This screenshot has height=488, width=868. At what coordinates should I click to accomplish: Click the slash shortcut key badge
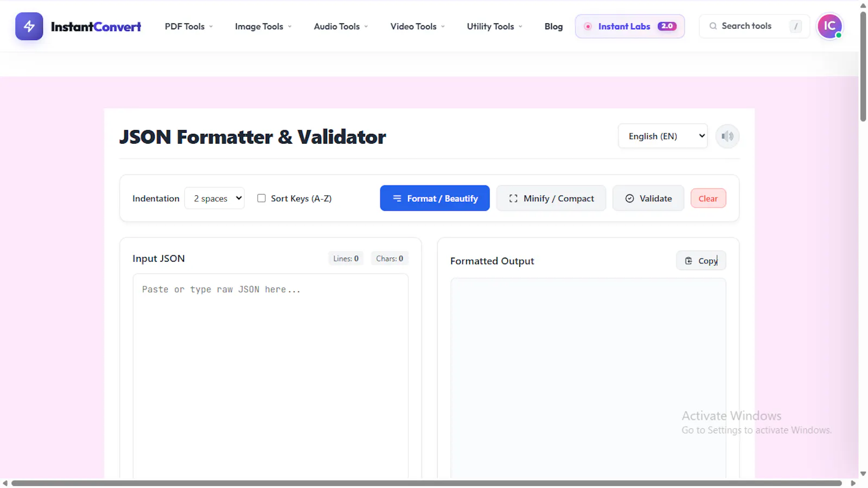click(x=796, y=26)
